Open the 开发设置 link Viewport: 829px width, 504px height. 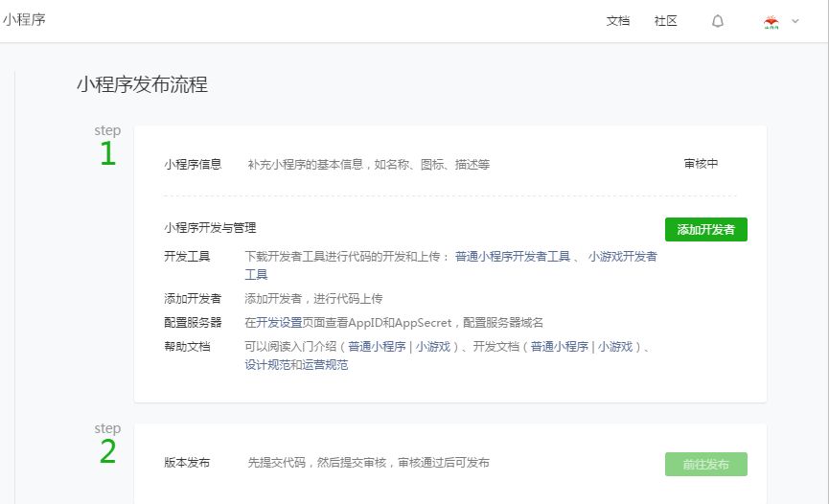(279, 323)
